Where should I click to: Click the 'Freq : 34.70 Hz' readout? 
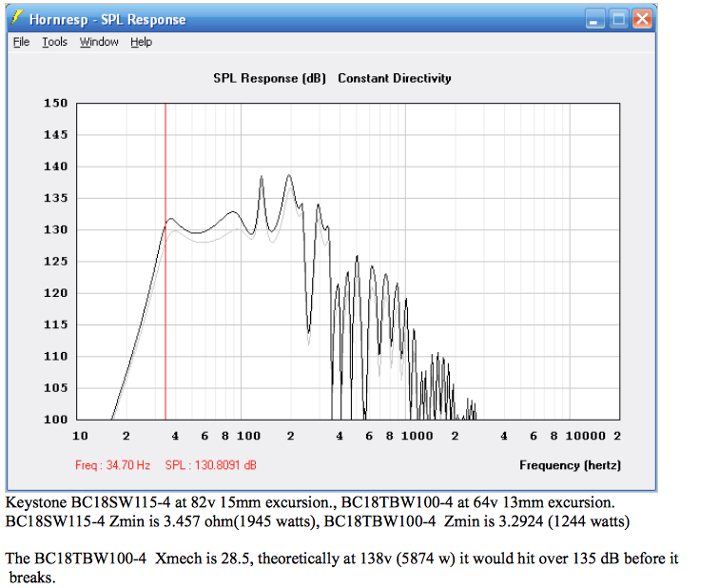[x=113, y=465]
